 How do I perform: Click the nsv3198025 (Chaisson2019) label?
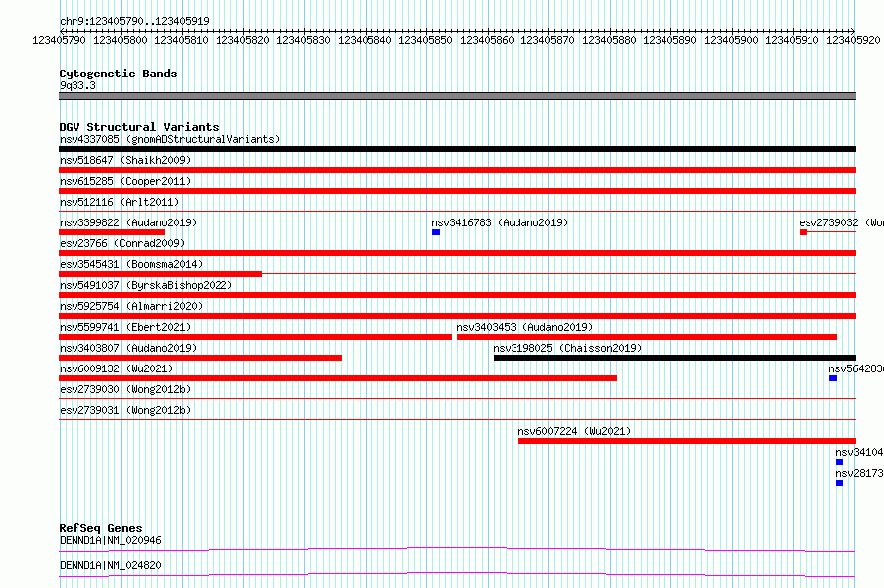567,348
